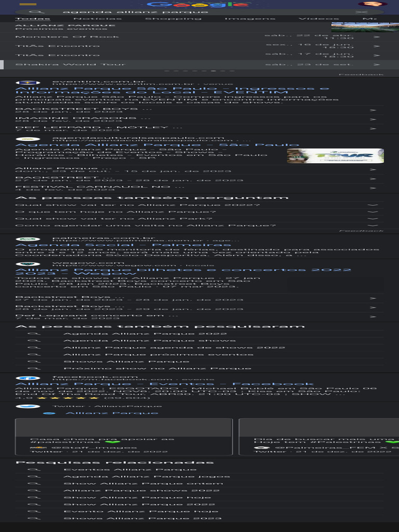Open the Titãs Encontro sáb., 17 de jun. arrow
The width and height of the screenshot is (399, 532).
tap(376, 55)
